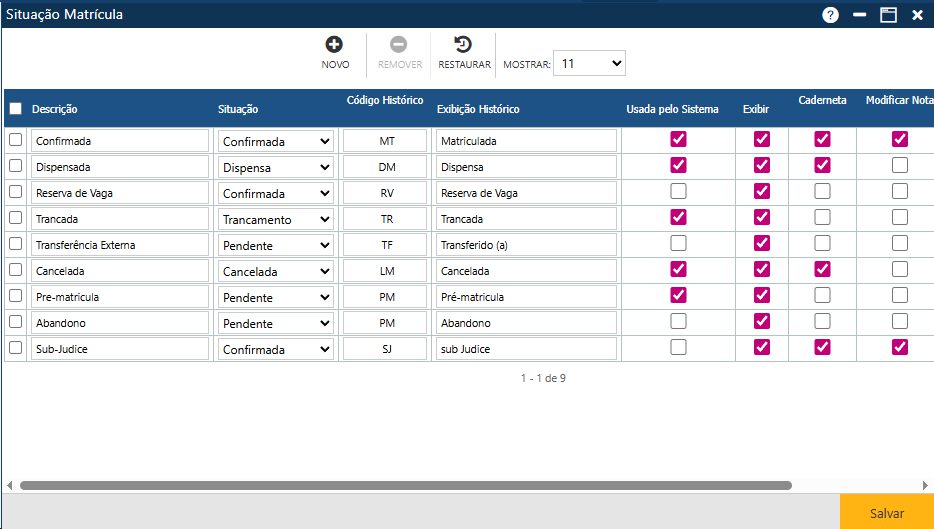
Task: Maximize the Situação Matrícula window
Action: (887, 15)
